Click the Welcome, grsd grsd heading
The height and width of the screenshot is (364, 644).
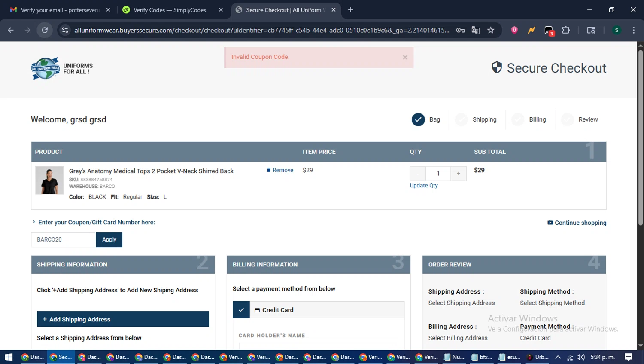pos(69,119)
